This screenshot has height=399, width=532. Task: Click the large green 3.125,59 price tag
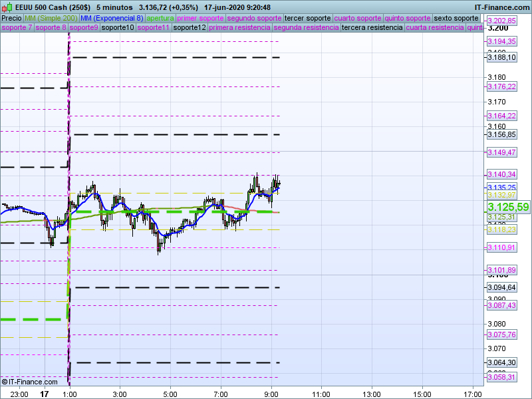click(508, 207)
